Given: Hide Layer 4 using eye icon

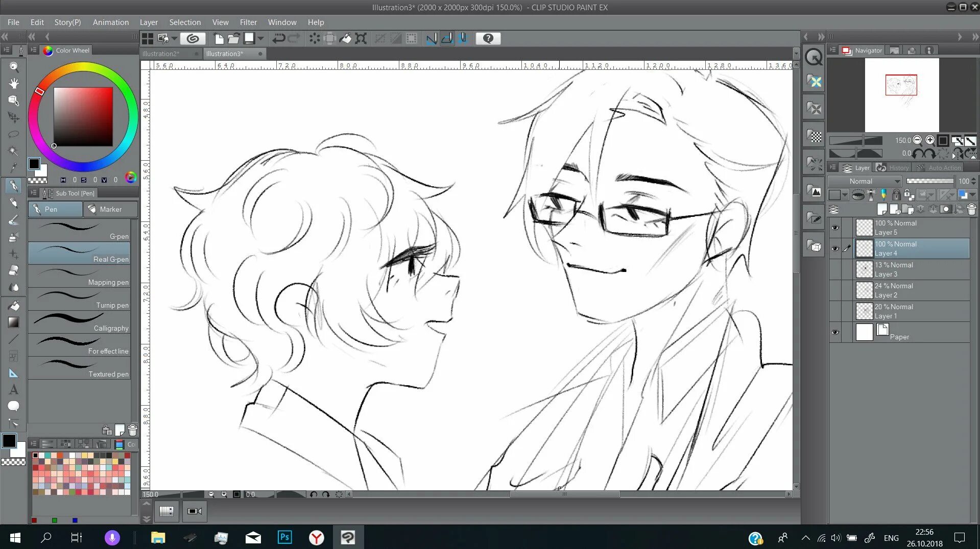Looking at the screenshot, I should 835,249.
